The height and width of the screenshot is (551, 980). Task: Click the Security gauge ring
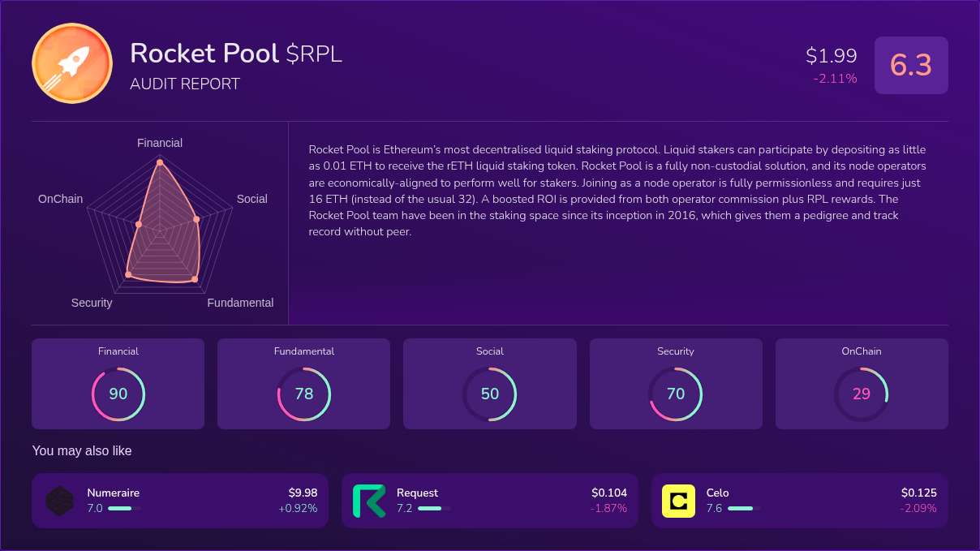click(676, 394)
